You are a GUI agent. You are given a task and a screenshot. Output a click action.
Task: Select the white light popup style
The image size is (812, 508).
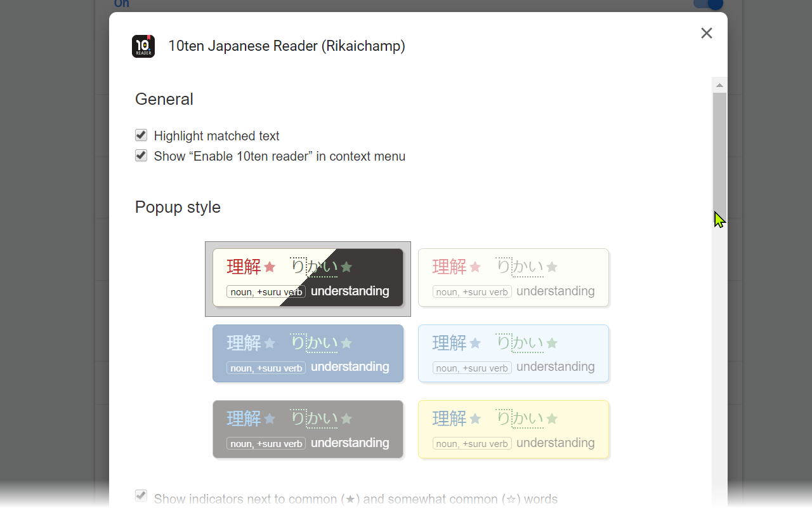coord(513,278)
